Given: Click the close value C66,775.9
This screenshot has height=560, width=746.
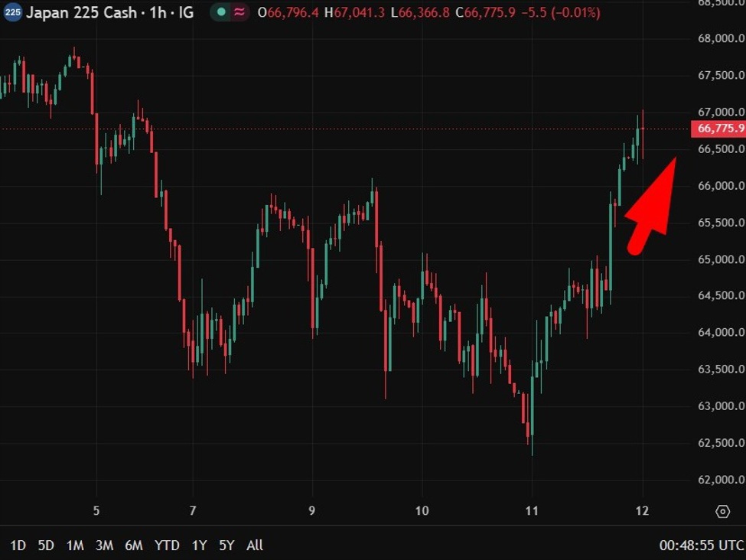Looking at the screenshot, I should coord(485,12).
